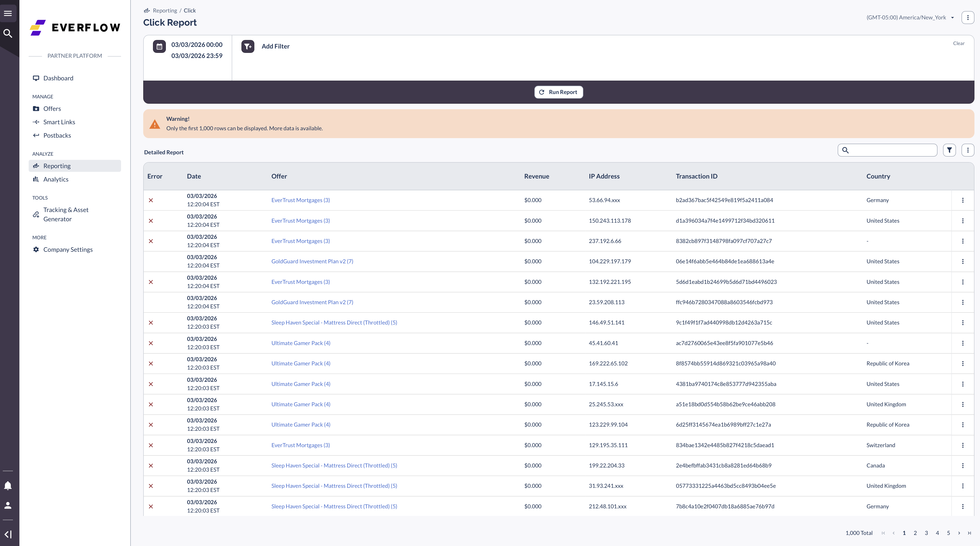Click the sidebar search magnifier icon

point(8,33)
